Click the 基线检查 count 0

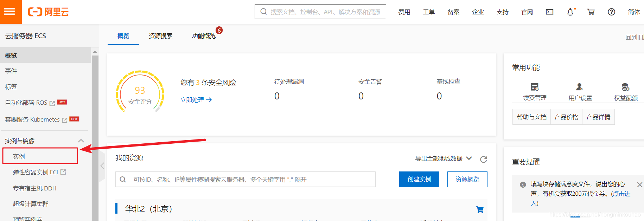click(439, 96)
